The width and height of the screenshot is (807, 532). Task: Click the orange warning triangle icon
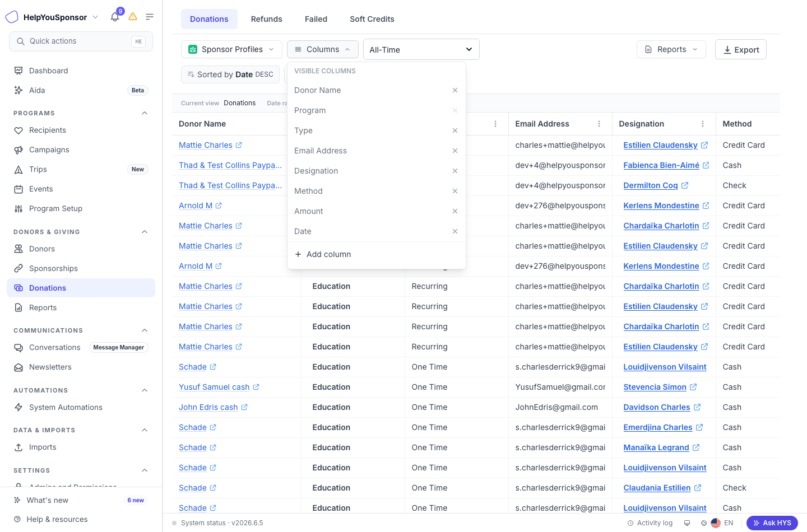[133, 17]
